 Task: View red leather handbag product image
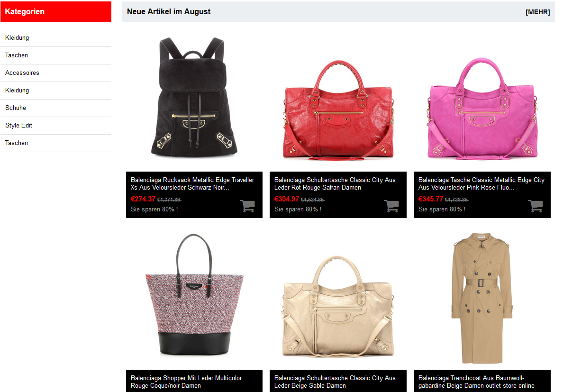pos(338,110)
